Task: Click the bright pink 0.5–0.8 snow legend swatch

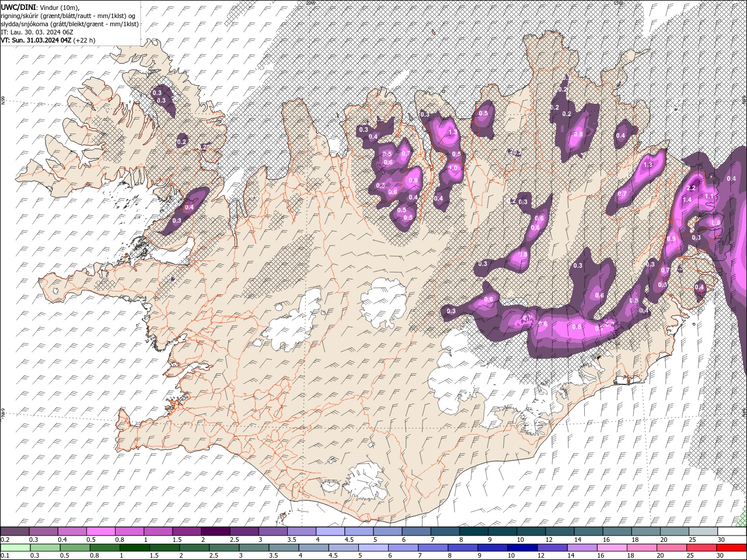Action: tap(100, 531)
